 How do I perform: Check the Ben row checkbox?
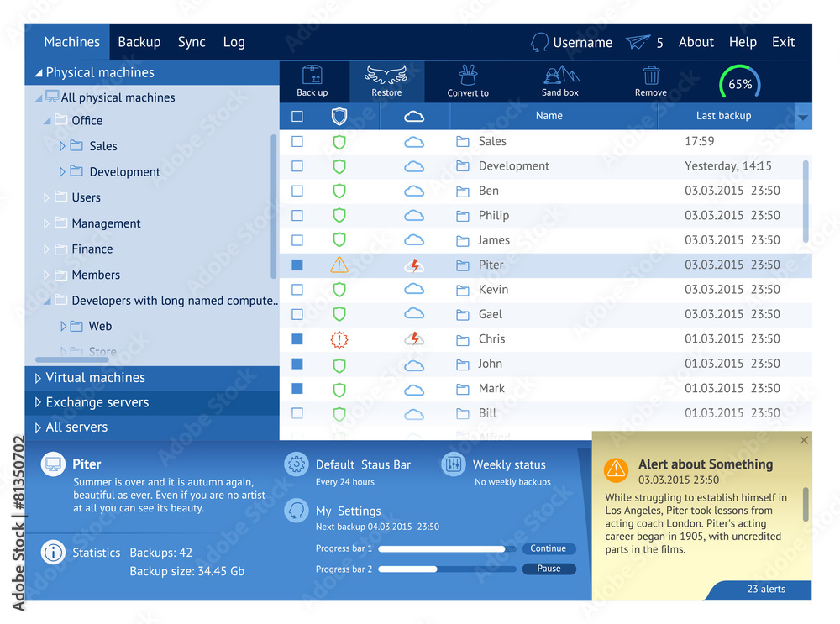(297, 191)
